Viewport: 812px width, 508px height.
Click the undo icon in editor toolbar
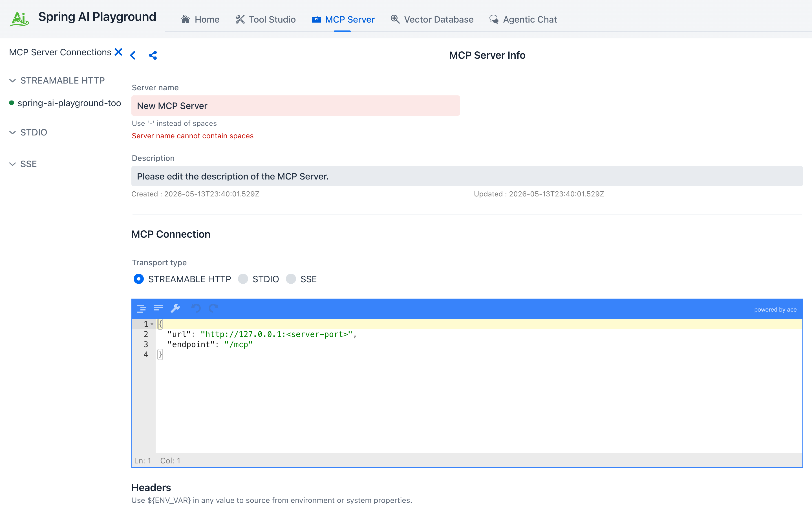tap(196, 308)
